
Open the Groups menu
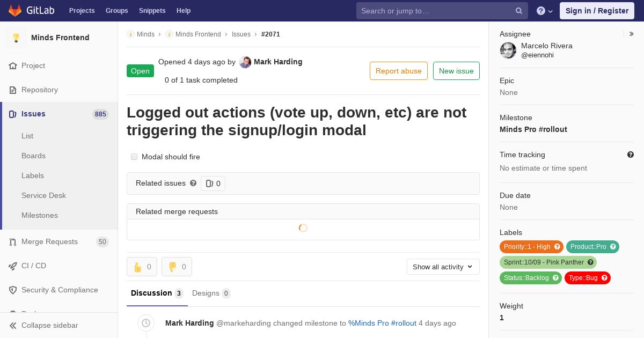tap(116, 11)
